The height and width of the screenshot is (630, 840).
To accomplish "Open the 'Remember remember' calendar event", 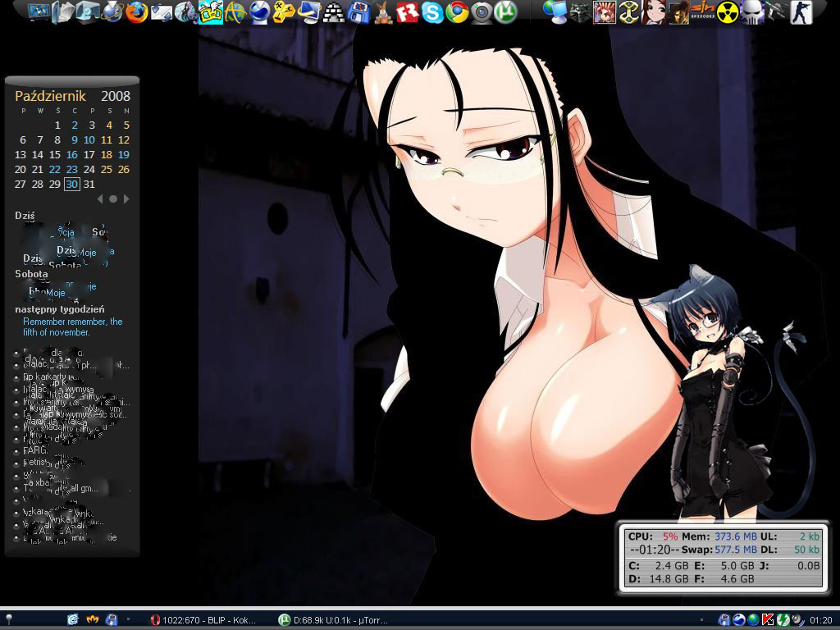I will (72, 327).
